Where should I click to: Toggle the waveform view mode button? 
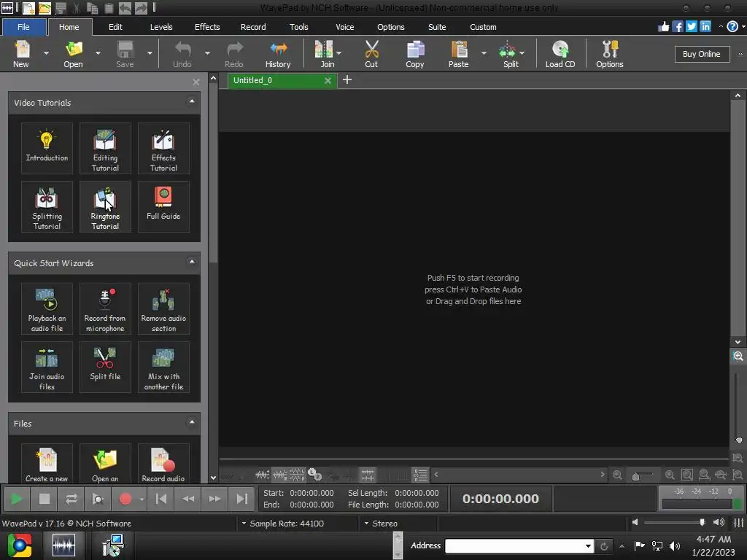[368, 474]
